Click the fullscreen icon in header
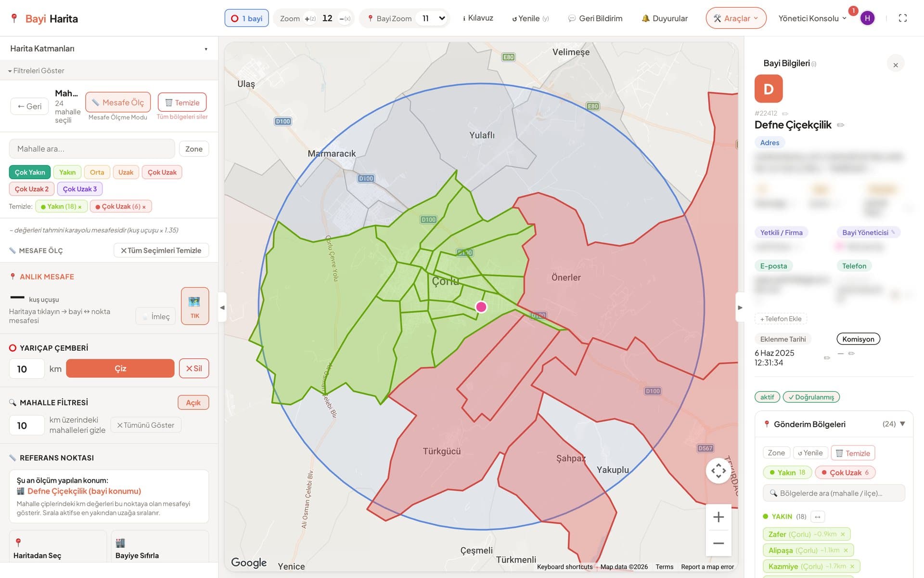Viewport: 924px width, 578px height. pyautogui.click(x=902, y=18)
